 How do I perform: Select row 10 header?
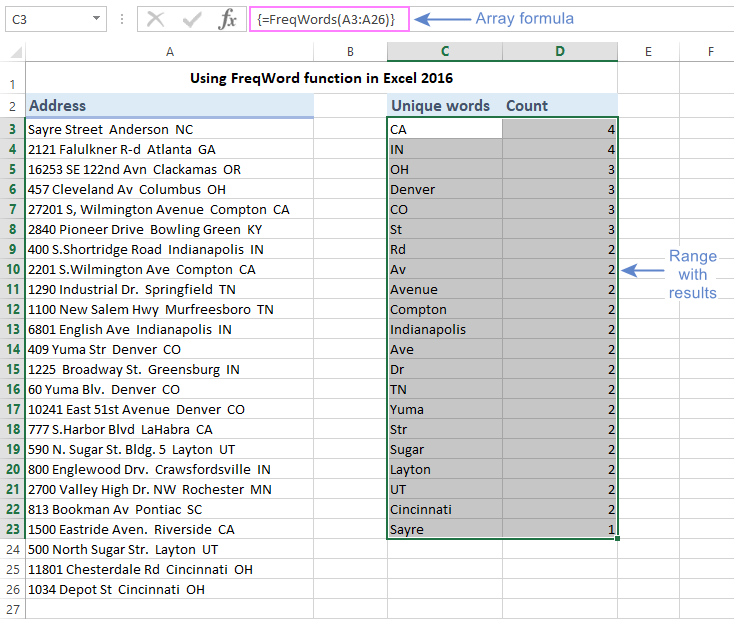(13, 269)
